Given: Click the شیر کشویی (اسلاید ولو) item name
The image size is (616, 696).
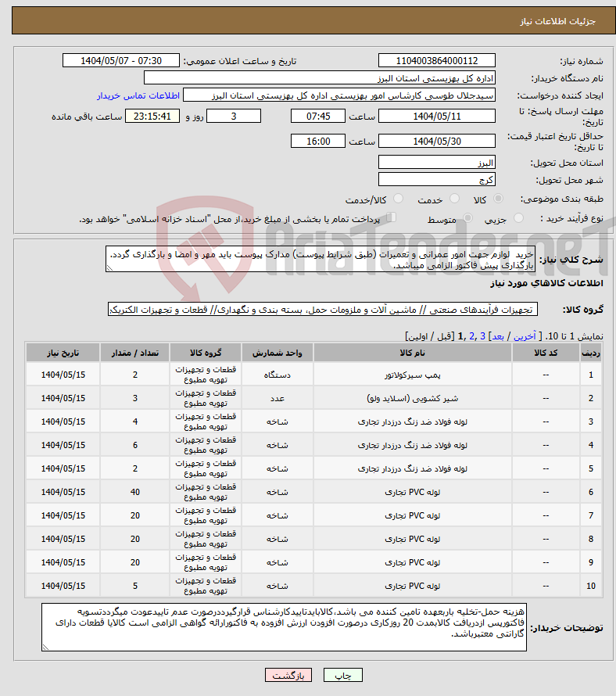Looking at the screenshot, I should (x=412, y=399).
